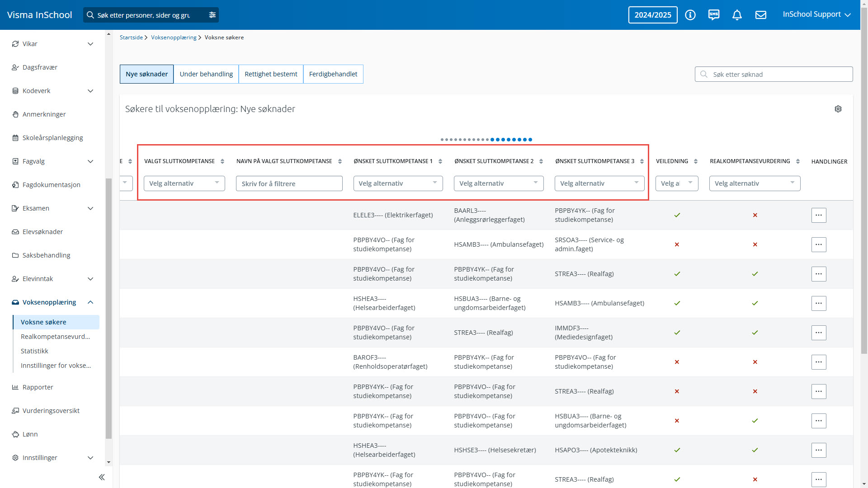
Task: Collapse sidebar with double chevron icon
Action: 102,477
